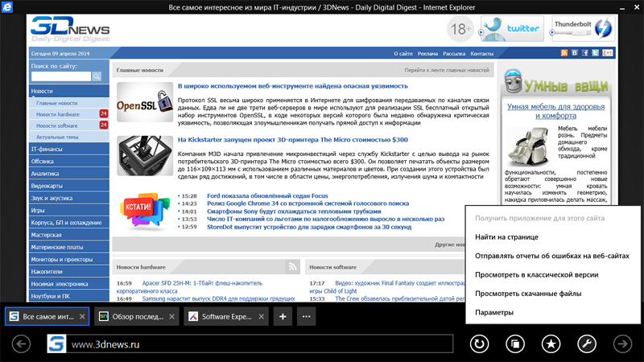
Task: Open 'Новости' sidebar section
Action: tap(69, 91)
